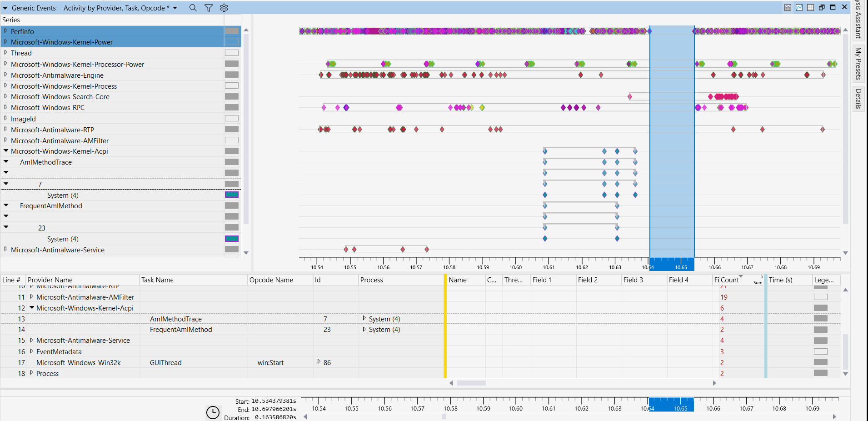Expand the Id 86 entry in Win32k row

319,362
